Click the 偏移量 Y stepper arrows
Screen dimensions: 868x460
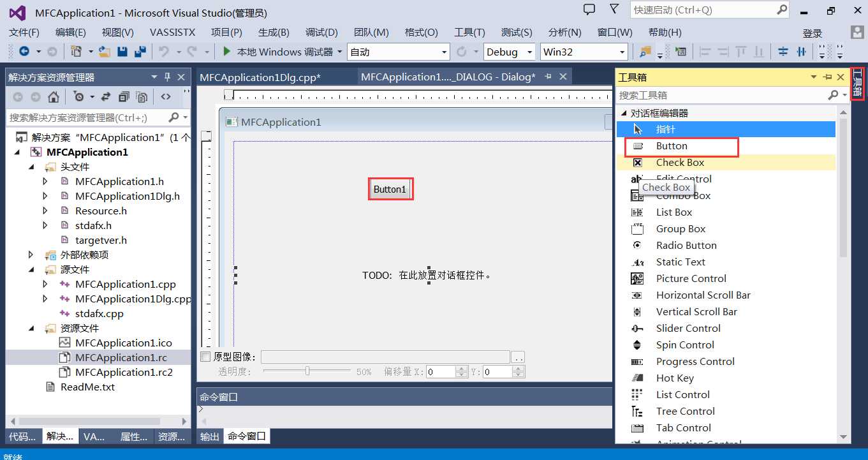click(518, 372)
